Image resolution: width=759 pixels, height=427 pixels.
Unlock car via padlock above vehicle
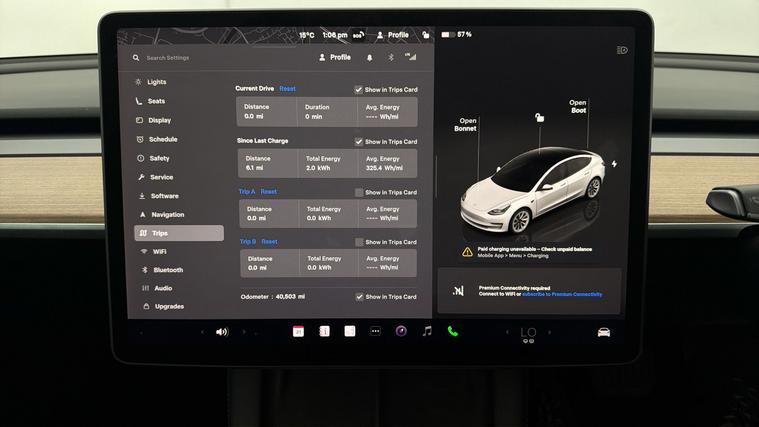pos(539,118)
